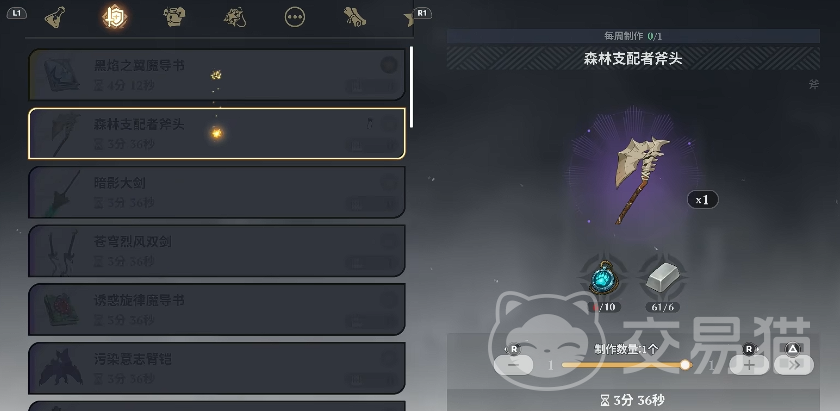Click the R1 next category indicator
840x411 pixels.
pos(422,13)
